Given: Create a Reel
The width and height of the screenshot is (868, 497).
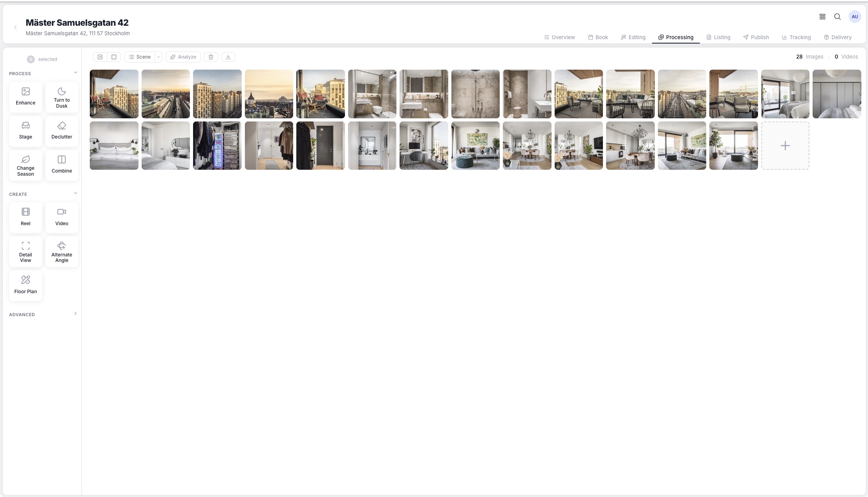Looking at the screenshot, I should (x=26, y=217).
